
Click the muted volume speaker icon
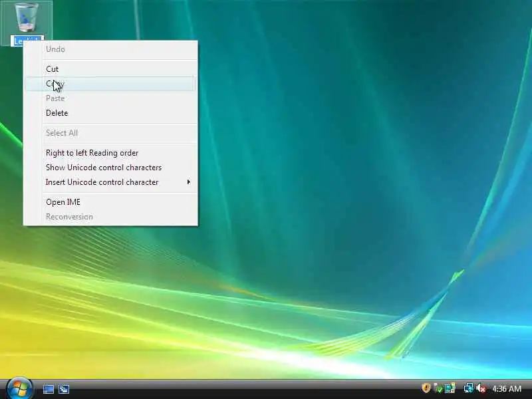[481, 388]
